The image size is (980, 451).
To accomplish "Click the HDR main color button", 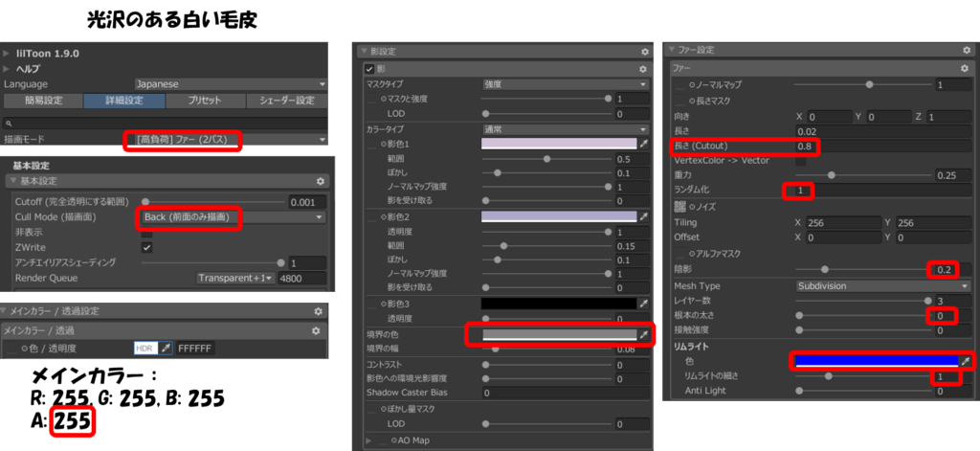I will click(x=145, y=349).
